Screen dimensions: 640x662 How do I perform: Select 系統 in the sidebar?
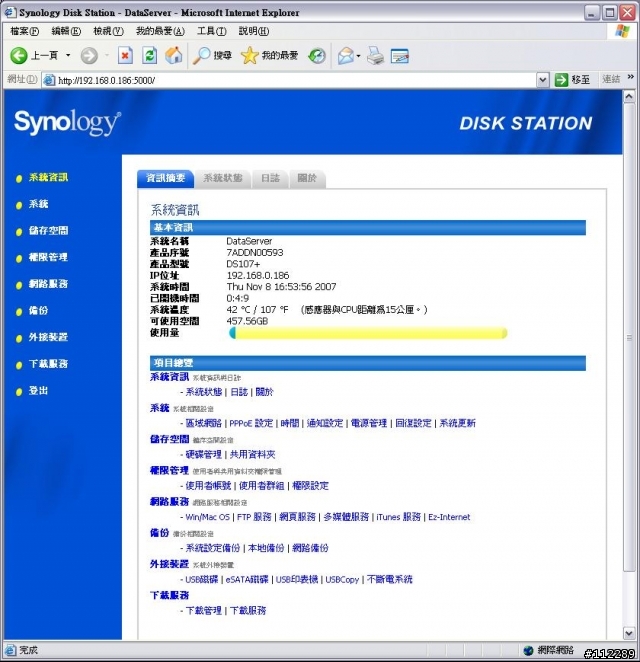[38, 204]
